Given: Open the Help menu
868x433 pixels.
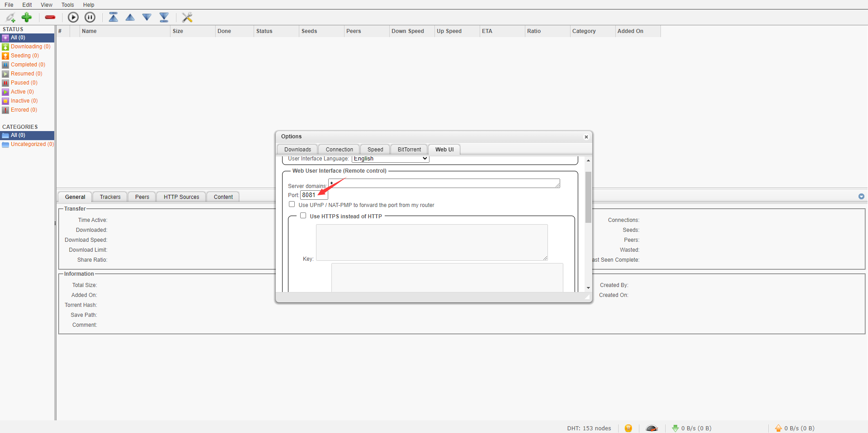Looking at the screenshot, I should coord(89,5).
